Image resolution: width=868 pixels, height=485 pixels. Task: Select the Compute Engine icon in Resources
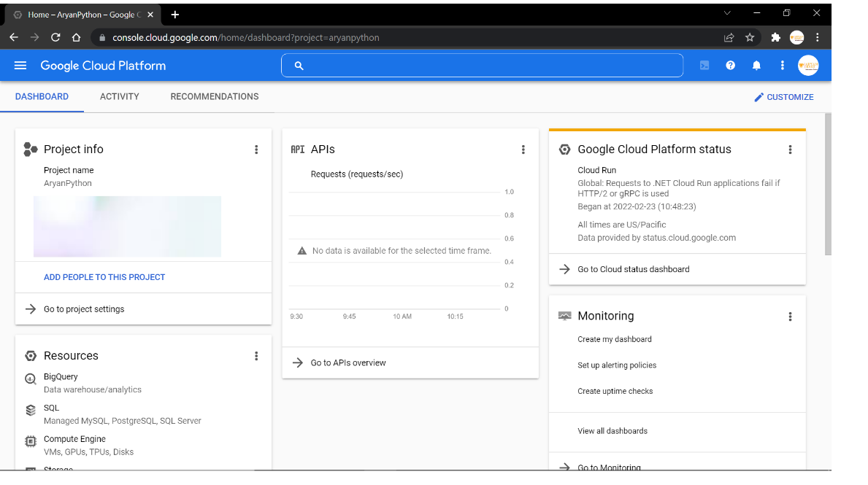[30, 441]
